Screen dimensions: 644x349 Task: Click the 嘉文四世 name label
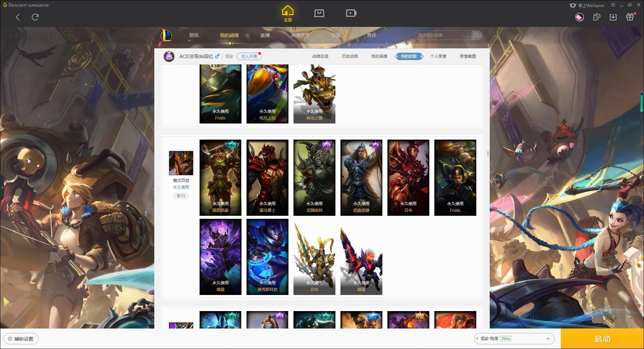click(181, 181)
